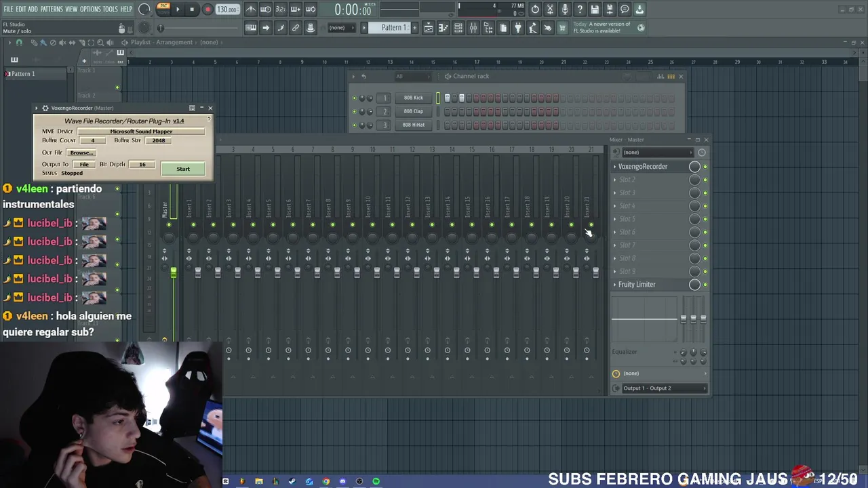Toggle the 808 Kick channel select indicator
The width and height of the screenshot is (868, 488).
tap(438, 98)
